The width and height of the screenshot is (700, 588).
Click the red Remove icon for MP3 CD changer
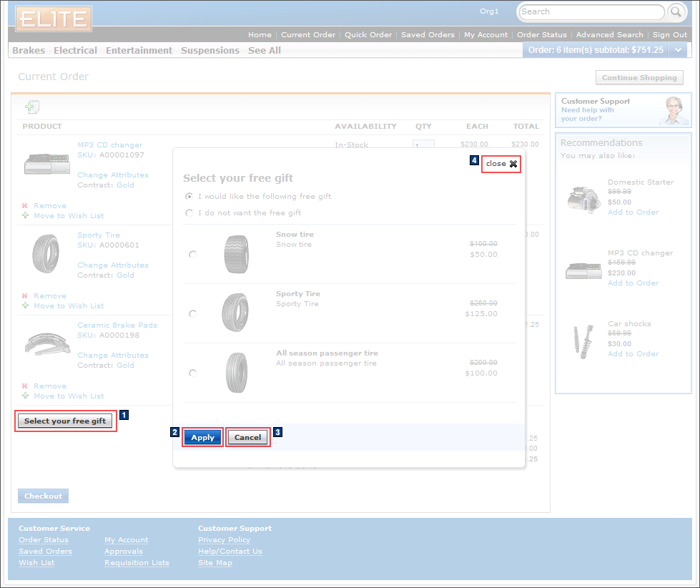point(25,206)
